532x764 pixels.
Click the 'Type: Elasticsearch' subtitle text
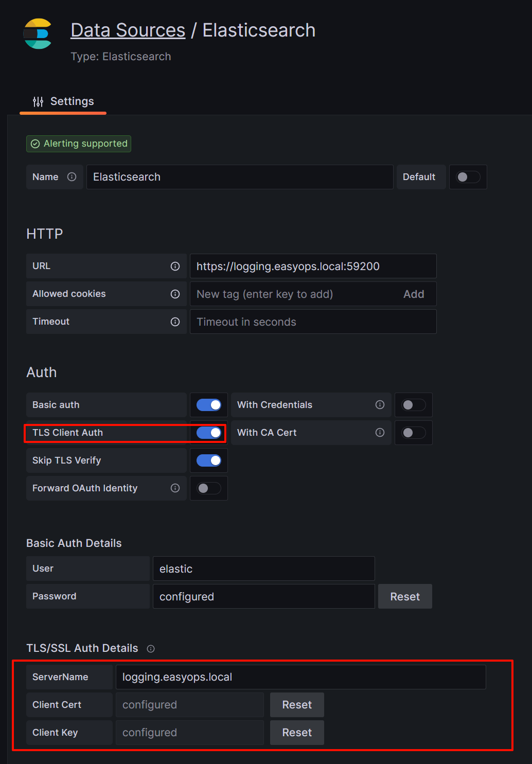coord(120,57)
